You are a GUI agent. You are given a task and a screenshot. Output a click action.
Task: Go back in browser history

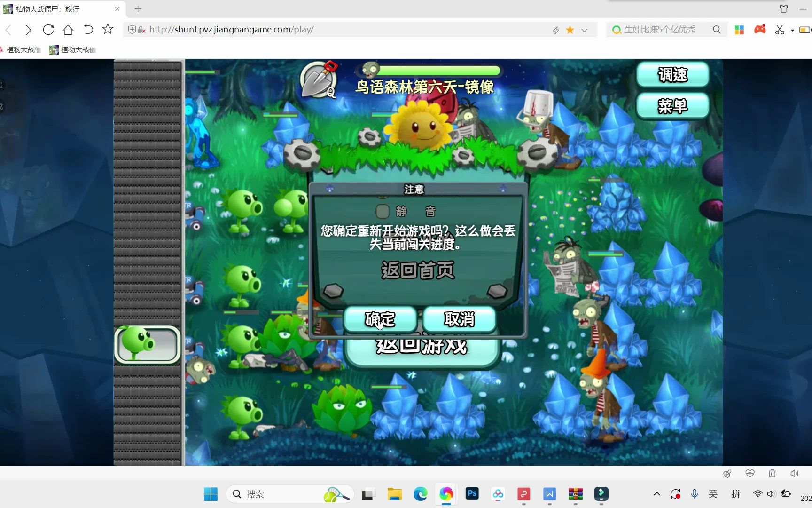pos(8,30)
